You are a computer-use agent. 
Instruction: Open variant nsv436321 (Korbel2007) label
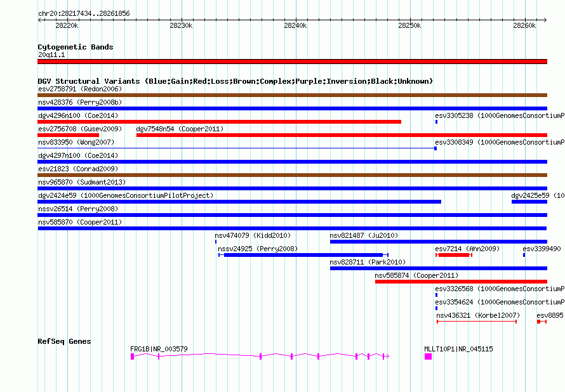pos(478,315)
